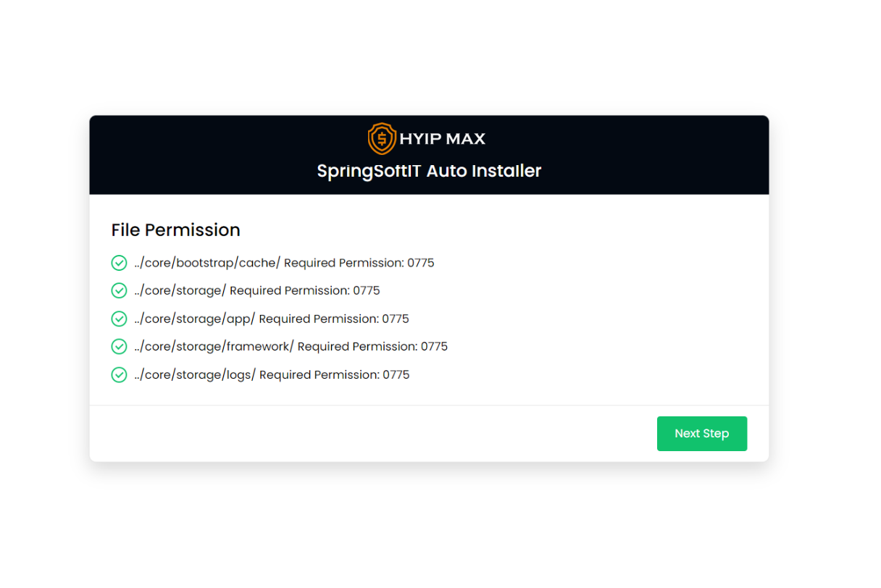Viewport: 881px width, 588px height.
Task: Select the ../core/storage/logs/ path text
Action: coord(195,375)
